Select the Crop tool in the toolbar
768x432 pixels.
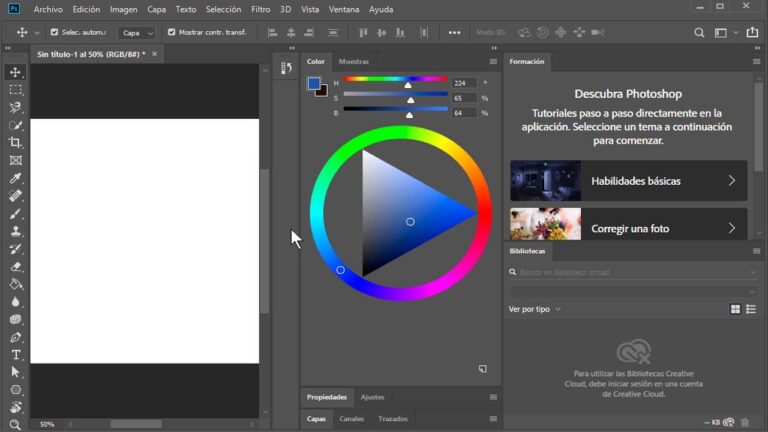pos(15,143)
